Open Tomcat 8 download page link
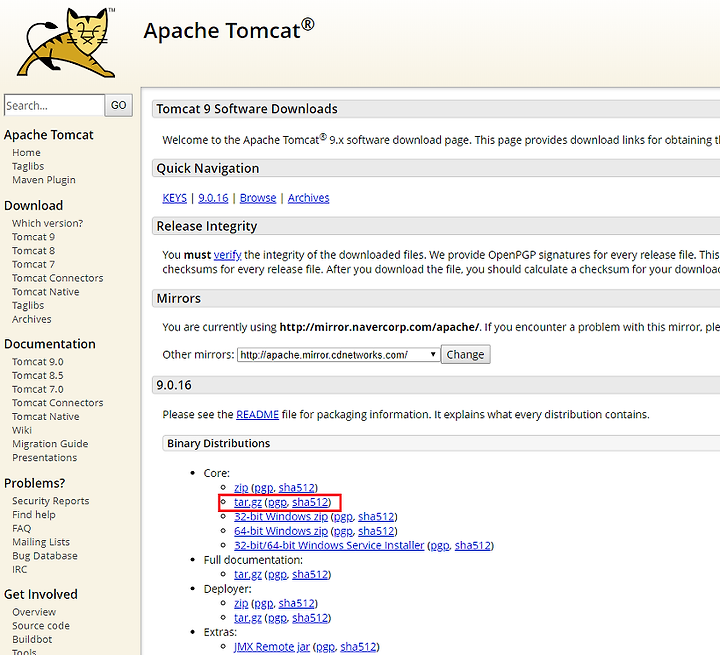Viewport: 720px width, 655px height. point(33,251)
